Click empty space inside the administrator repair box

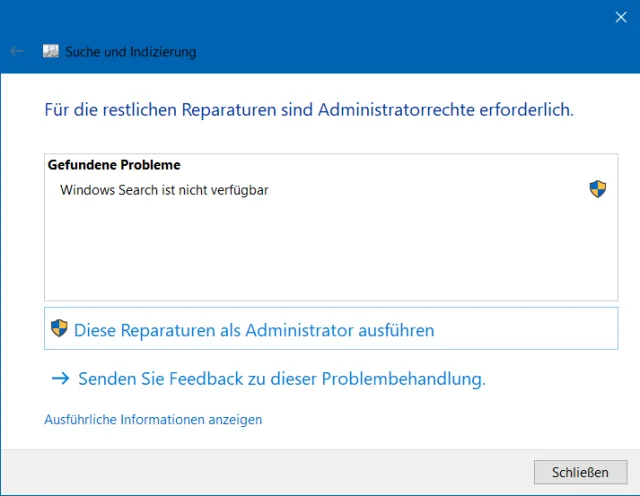530,329
